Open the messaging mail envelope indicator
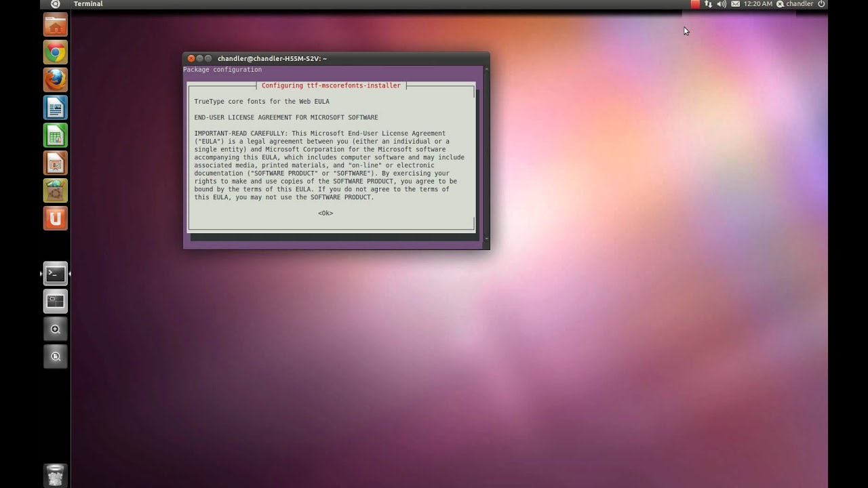This screenshot has height=488, width=868. [735, 4]
